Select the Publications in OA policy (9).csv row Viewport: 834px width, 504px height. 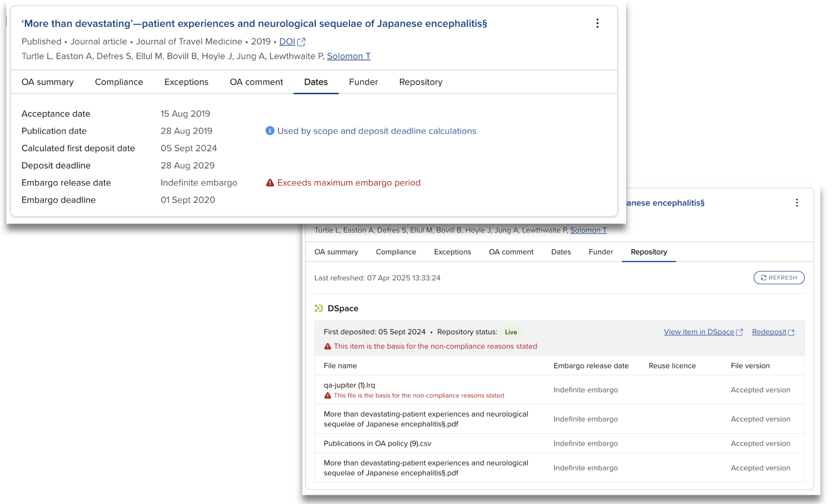tap(377, 443)
